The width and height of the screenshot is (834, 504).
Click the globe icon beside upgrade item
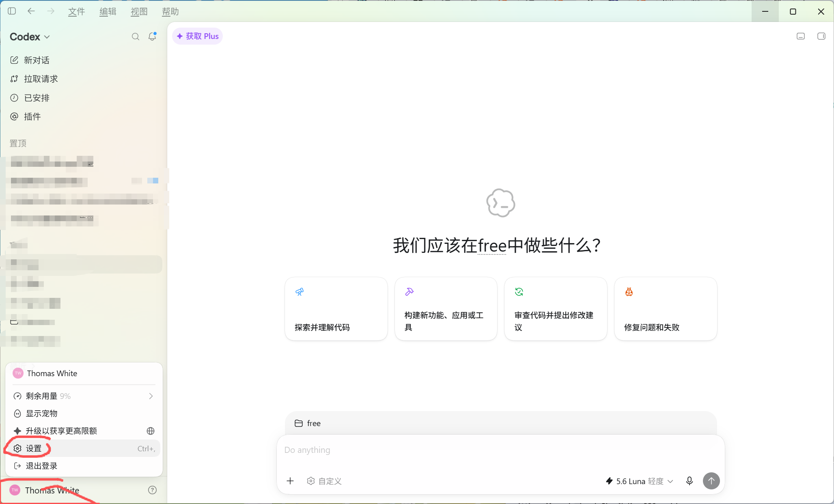click(x=151, y=431)
